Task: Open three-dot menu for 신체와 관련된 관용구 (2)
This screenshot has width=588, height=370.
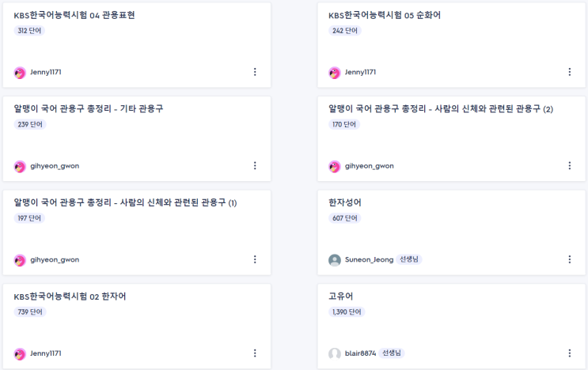Action: coord(569,166)
